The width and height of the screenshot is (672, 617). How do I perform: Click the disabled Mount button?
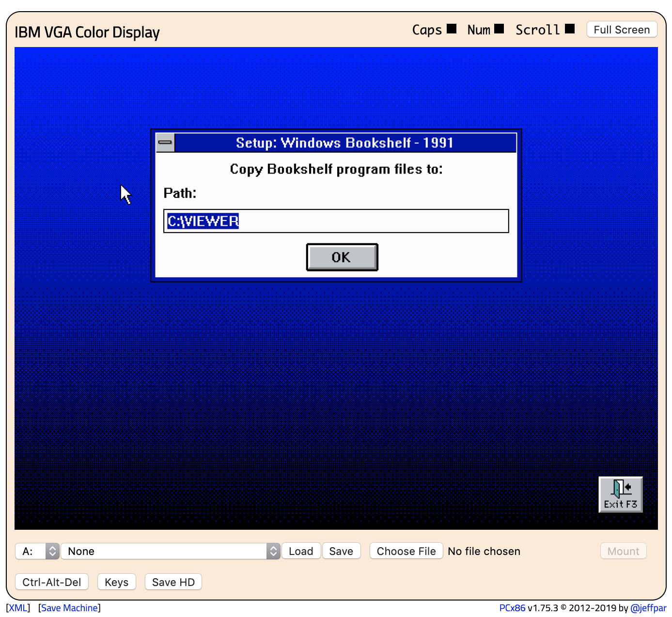click(x=623, y=551)
